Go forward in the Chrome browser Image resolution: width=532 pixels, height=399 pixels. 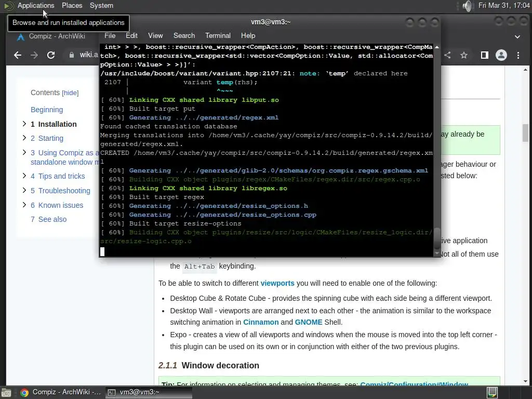pos(34,55)
